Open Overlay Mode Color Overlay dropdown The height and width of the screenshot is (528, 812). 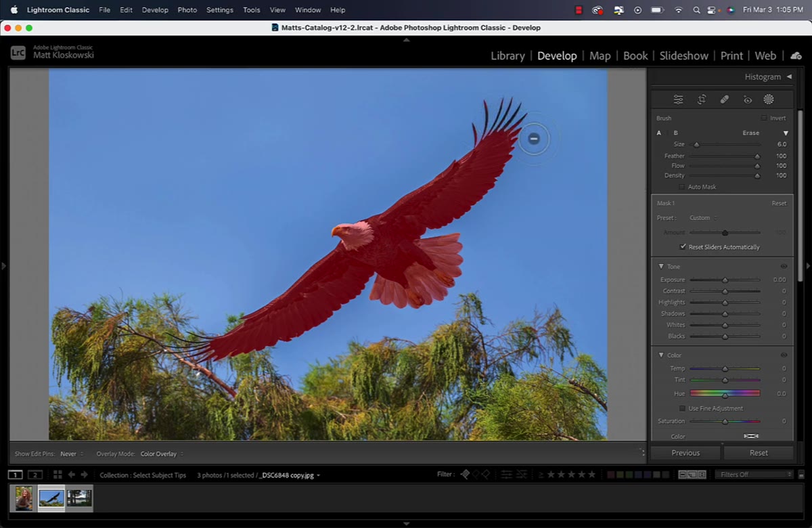(162, 454)
